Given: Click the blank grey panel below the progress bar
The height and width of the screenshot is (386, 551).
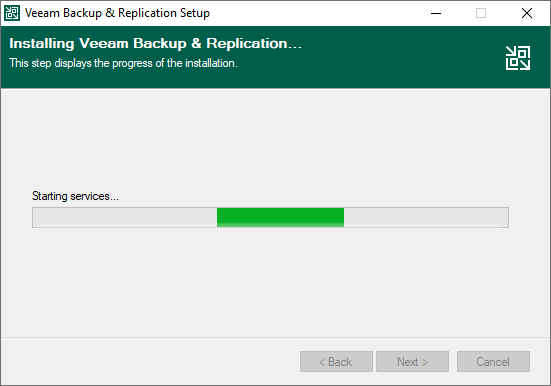Looking at the screenshot, I should [x=276, y=281].
